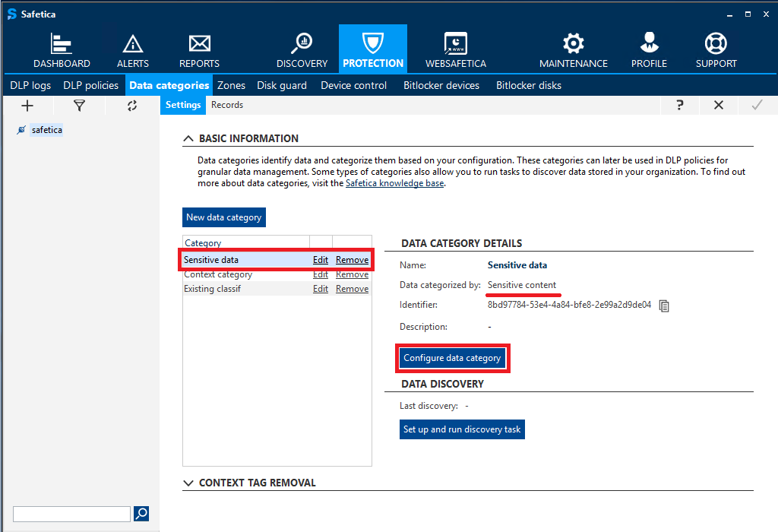Open the Dashboard section

pos(62,49)
